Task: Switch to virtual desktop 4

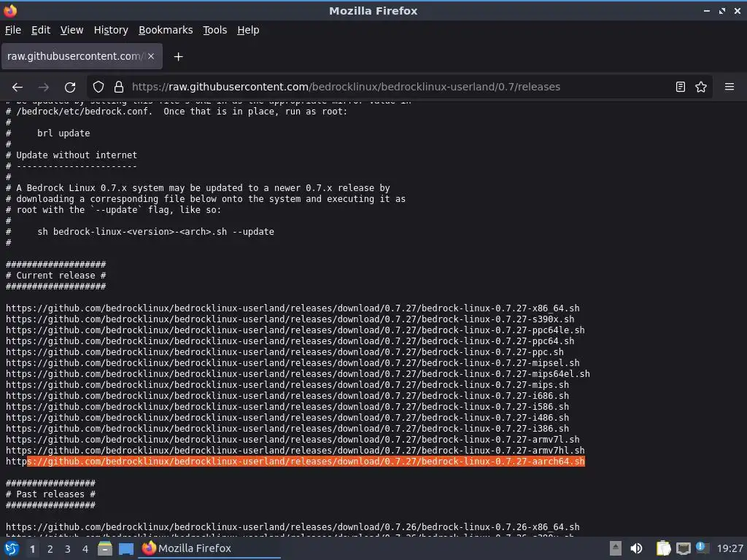Action: tap(85, 549)
